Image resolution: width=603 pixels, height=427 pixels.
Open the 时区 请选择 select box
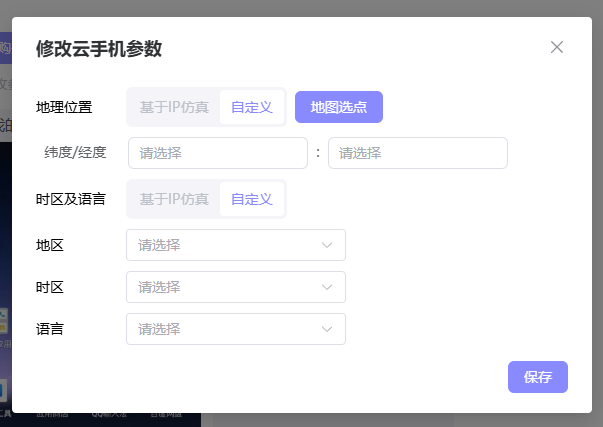[x=225, y=287]
